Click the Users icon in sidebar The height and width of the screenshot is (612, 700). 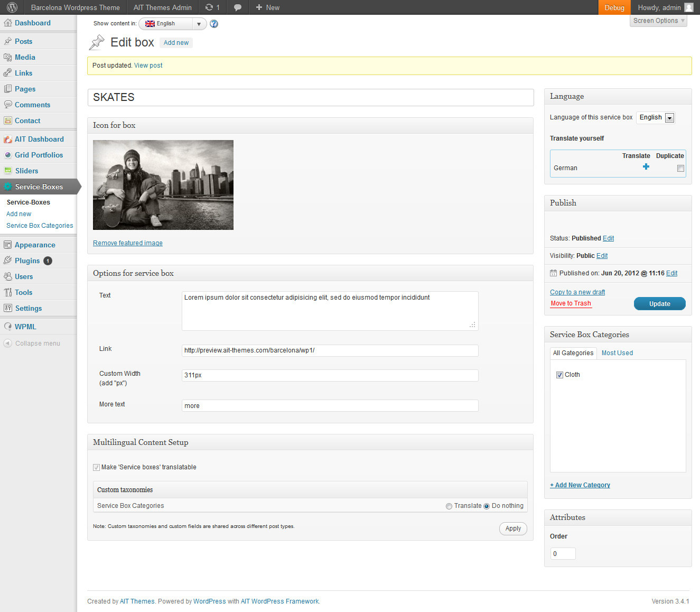[x=7, y=276]
